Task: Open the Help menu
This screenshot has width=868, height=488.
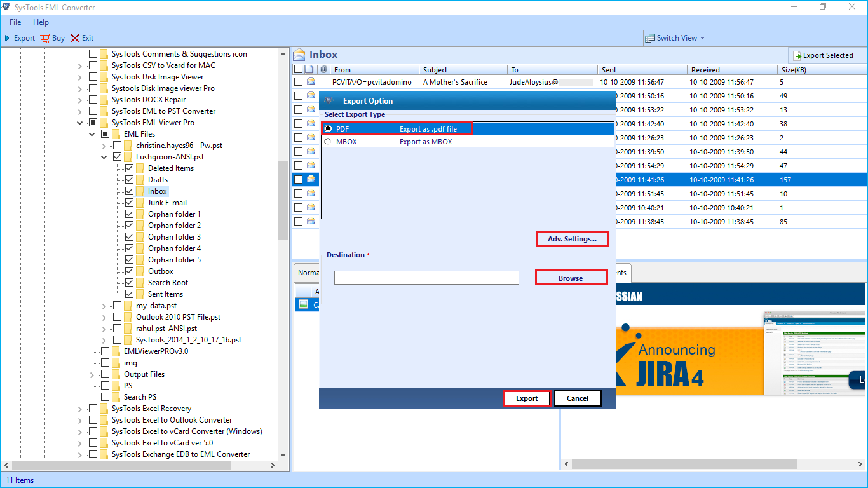Action: (x=41, y=22)
